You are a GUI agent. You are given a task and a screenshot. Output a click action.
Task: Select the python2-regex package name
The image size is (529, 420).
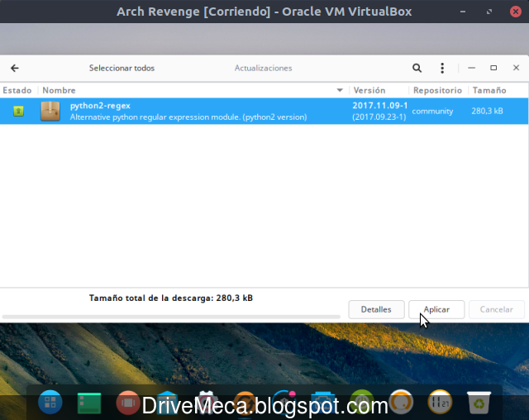point(100,106)
